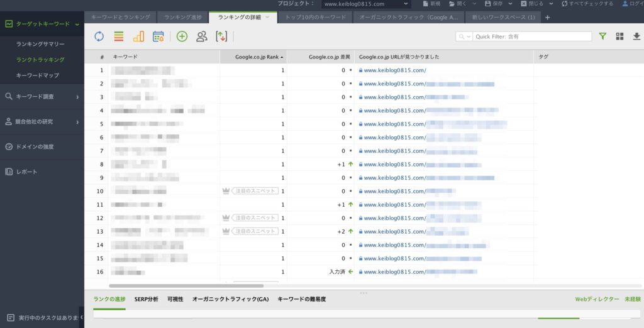Click the grid columns layout icon
644x328 pixels.
click(619, 36)
